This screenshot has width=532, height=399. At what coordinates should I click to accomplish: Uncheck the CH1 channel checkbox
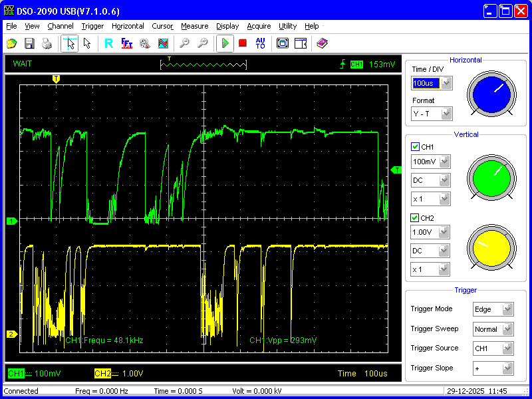416,147
